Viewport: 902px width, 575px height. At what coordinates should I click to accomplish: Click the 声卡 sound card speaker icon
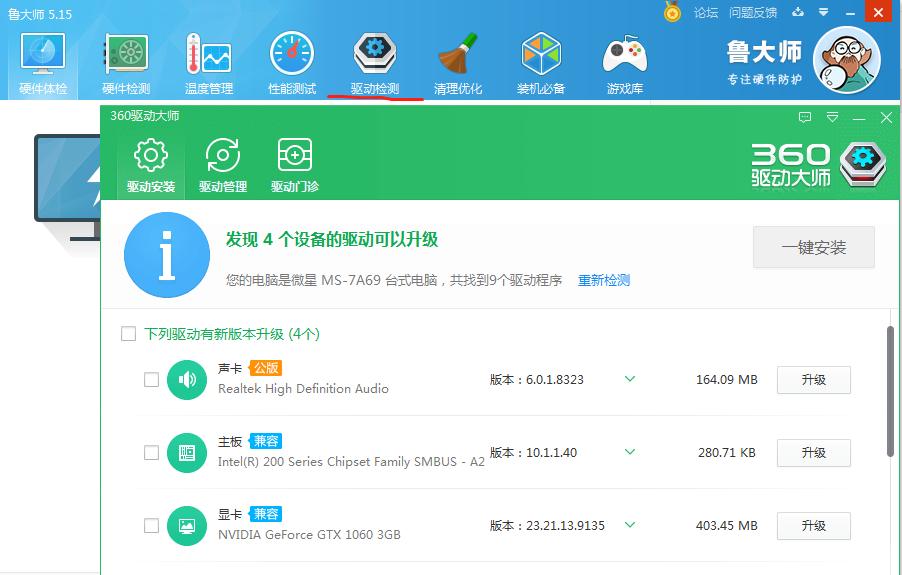coord(187,380)
